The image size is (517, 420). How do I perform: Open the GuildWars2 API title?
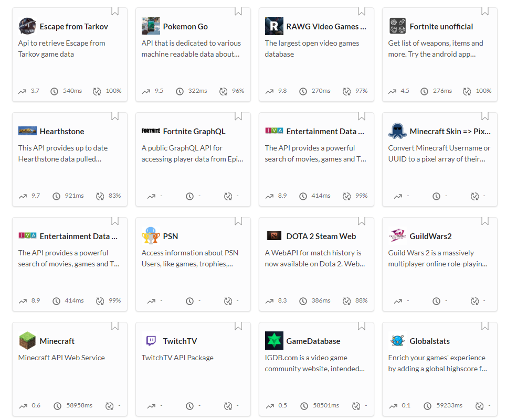430,236
